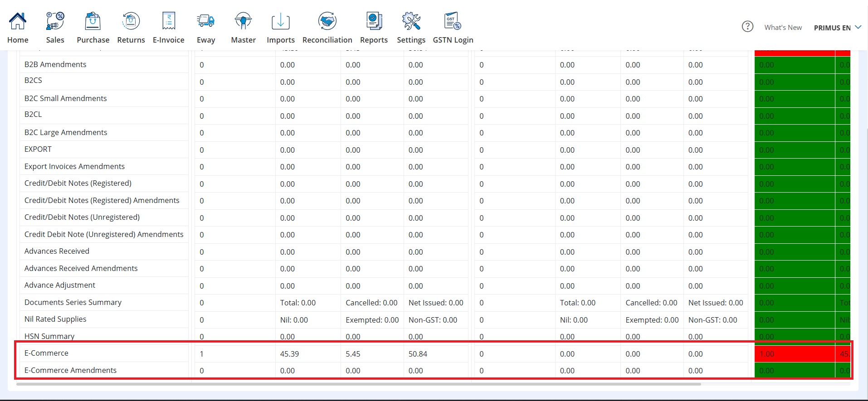The height and width of the screenshot is (401, 868).
Task: Click the red 1.00 difference cell
Action: (x=795, y=354)
